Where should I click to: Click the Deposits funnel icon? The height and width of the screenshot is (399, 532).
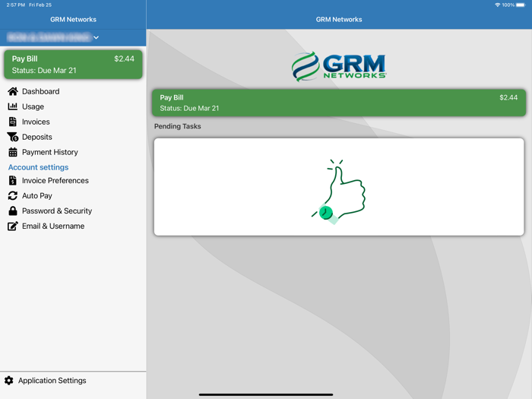click(13, 137)
